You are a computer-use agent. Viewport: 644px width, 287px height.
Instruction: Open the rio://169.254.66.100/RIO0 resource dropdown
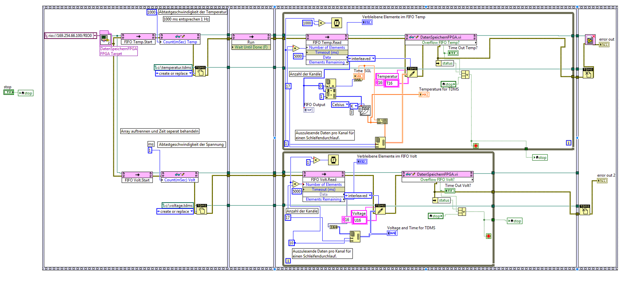(95, 36)
